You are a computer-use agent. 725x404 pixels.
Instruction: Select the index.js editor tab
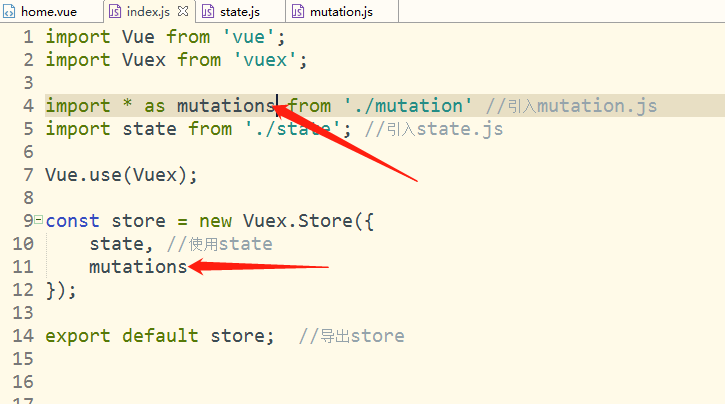point(148,12)
